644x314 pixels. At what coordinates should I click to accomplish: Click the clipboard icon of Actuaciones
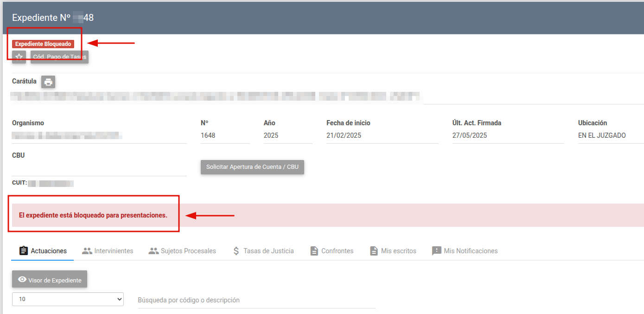(x=23, y=251)
